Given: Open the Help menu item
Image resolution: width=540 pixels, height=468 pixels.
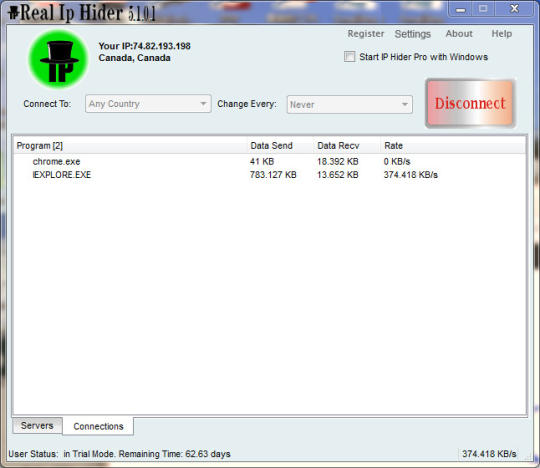Looking at the screenshot, I should pyautogui.click(x=501, y=34).
